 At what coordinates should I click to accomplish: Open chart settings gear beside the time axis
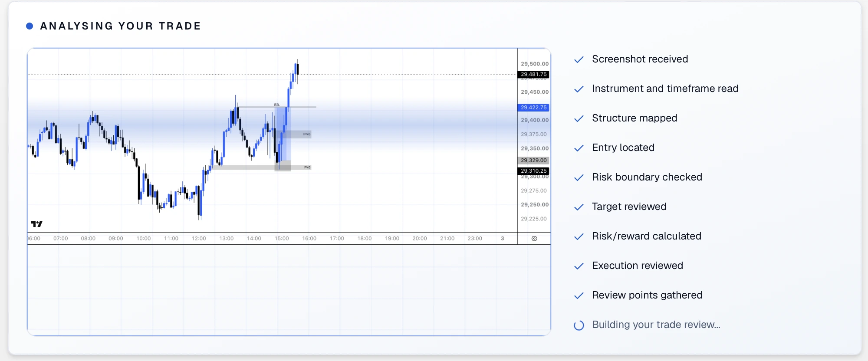point(534,239)
